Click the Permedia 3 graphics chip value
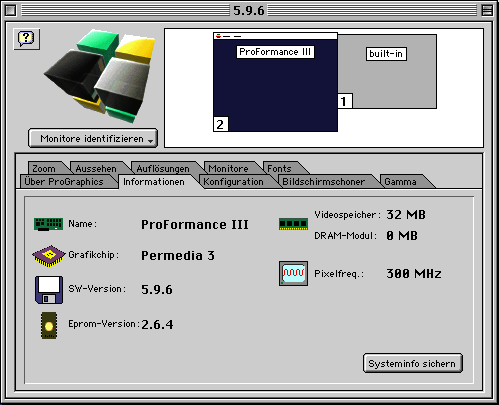499x405 pixels. (x=178, y=256)
